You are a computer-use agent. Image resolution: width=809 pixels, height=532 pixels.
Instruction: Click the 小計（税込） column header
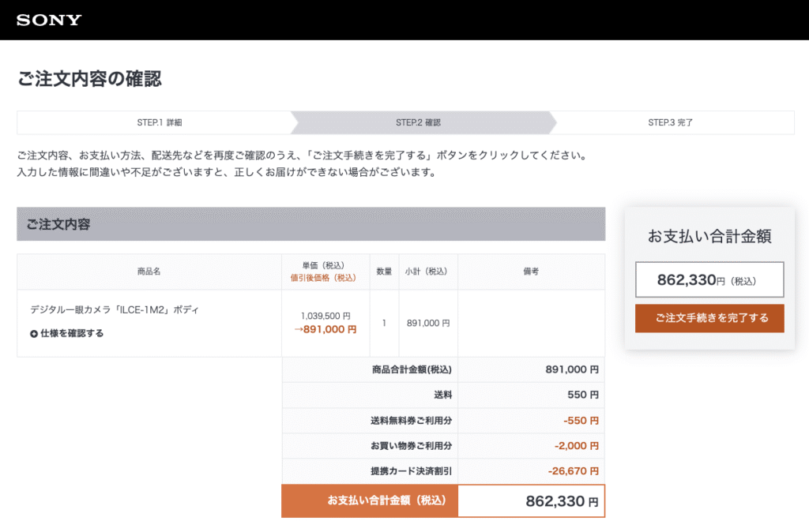[426, 272]
